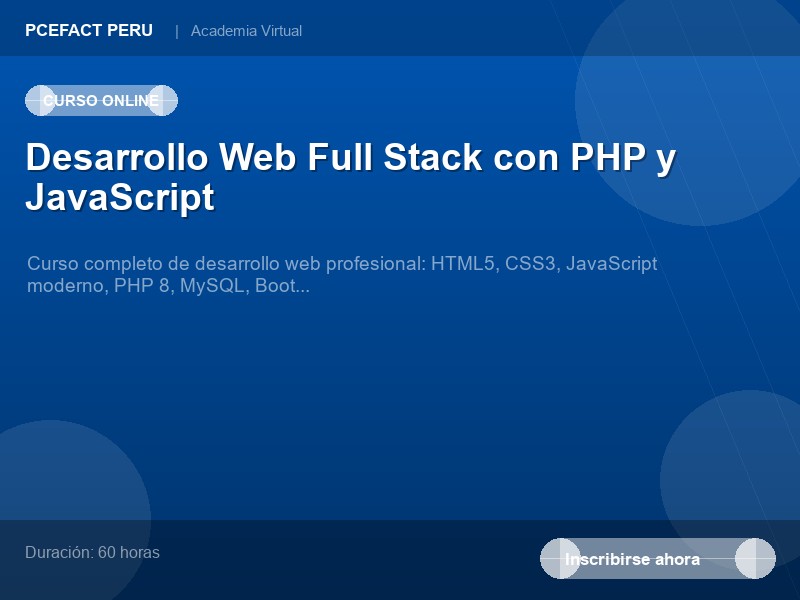Click the Desarrollo Web Full Stack title
This screenshot has height=600, width=800.
click(x=350, y=177)
